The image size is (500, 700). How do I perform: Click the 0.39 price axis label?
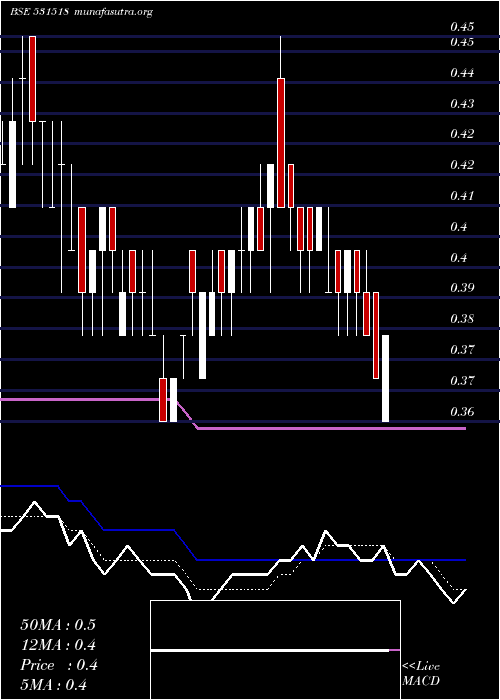click(462, 288)
